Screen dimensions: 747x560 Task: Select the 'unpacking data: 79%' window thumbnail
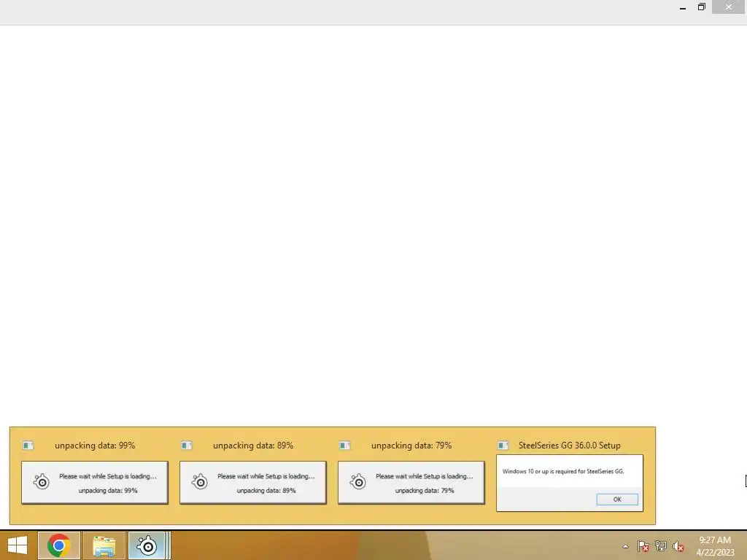tap(411, 483)
